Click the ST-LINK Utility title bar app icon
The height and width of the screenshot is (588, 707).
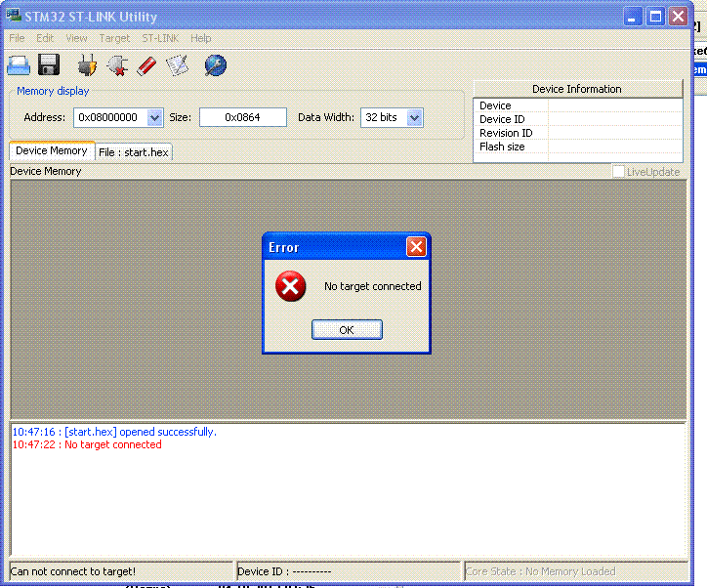click(x=14, y=16)
